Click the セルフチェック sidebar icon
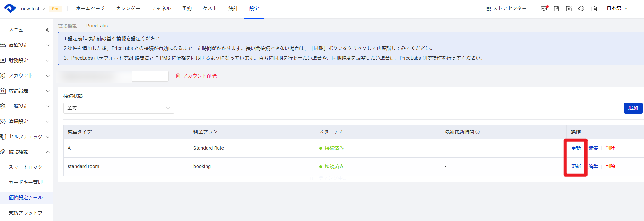The height and width of the screenshot is (221, 644). 3,137
